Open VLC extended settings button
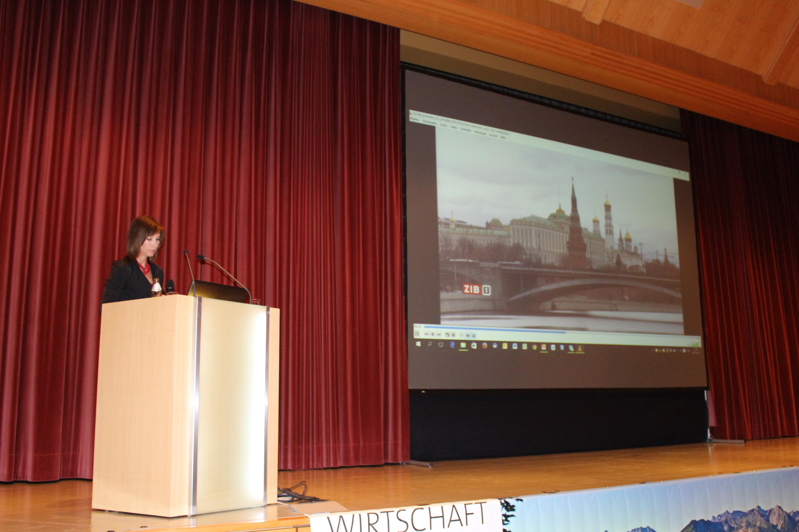 click(x=453, y=335)
